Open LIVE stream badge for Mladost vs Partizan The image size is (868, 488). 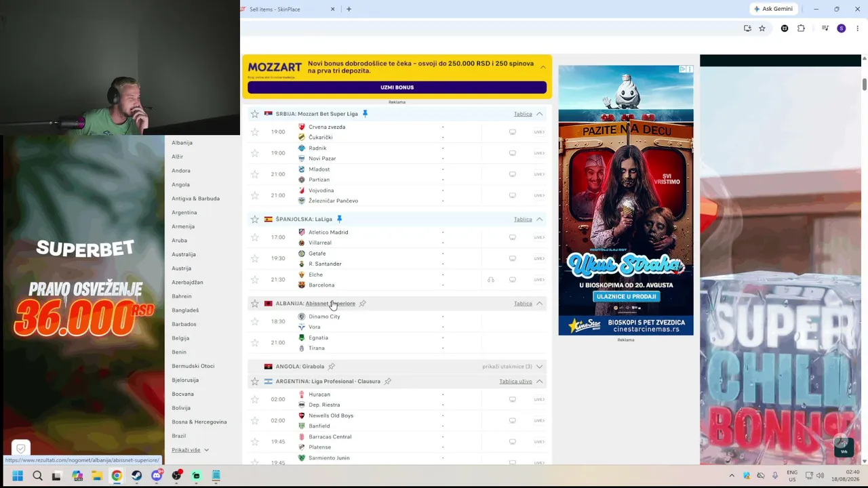[x=539, y=174]
